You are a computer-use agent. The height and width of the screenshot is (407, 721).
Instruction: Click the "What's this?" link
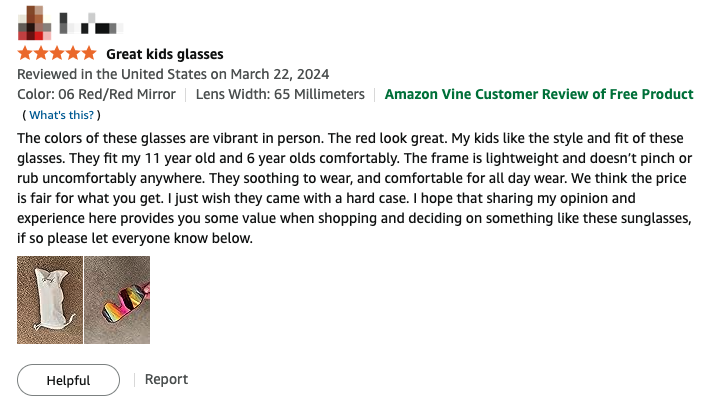61,115
